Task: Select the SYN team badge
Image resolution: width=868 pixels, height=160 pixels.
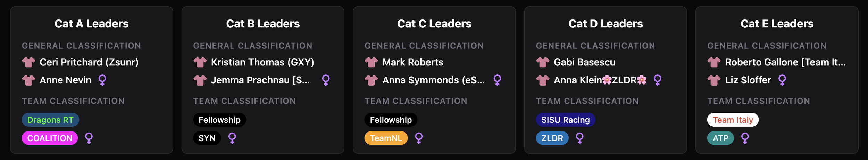Action: pos(207,138)
